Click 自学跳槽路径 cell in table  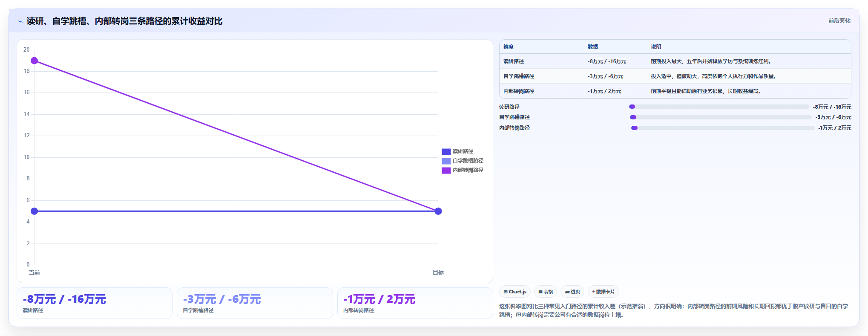519,76
